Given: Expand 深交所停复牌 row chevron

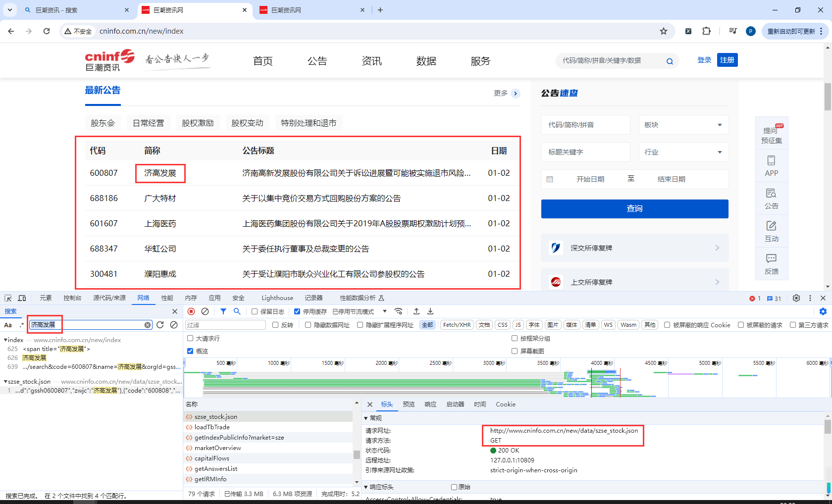Looking at the screenshot, I should click(x=717, y=248).
